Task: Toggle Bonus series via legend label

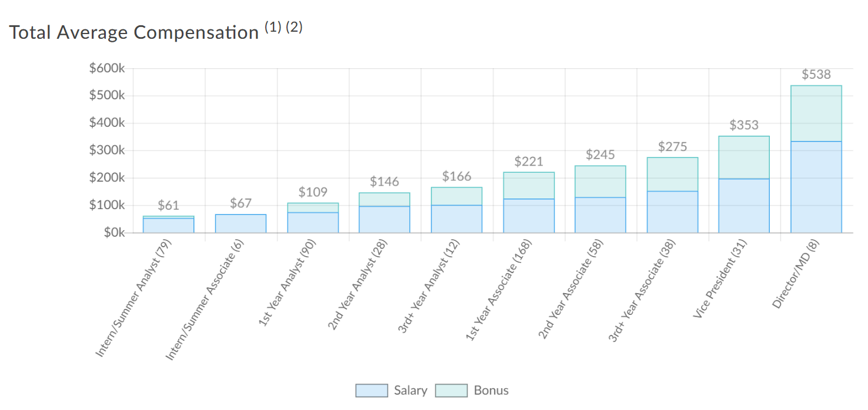Action: [x=491, y=391]
